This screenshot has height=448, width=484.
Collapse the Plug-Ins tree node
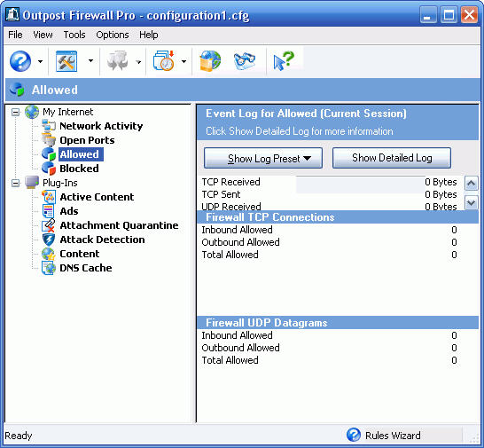[15, 183]
